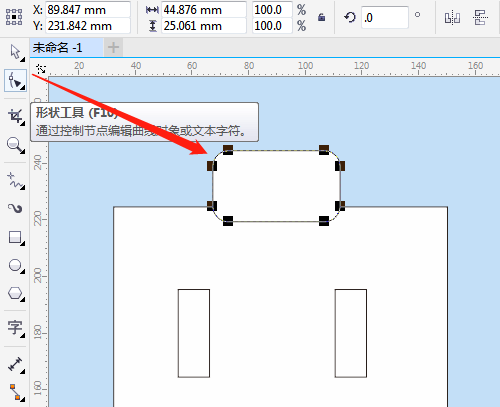Screen dimensions: 500x407
Task: Select the Text tool
Action: 15,328
